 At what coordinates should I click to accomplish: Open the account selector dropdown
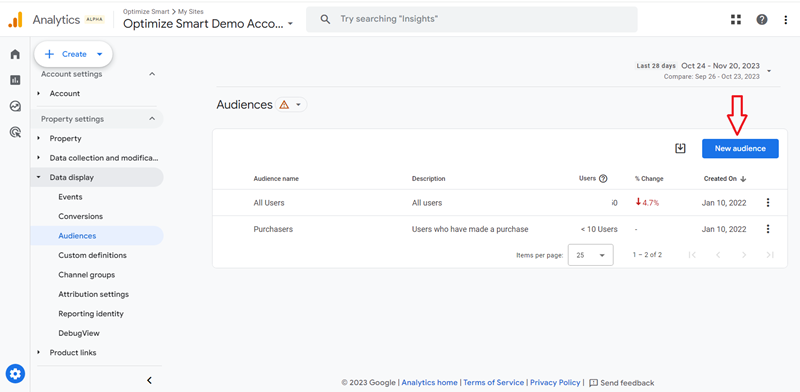(x=208, y=23)
